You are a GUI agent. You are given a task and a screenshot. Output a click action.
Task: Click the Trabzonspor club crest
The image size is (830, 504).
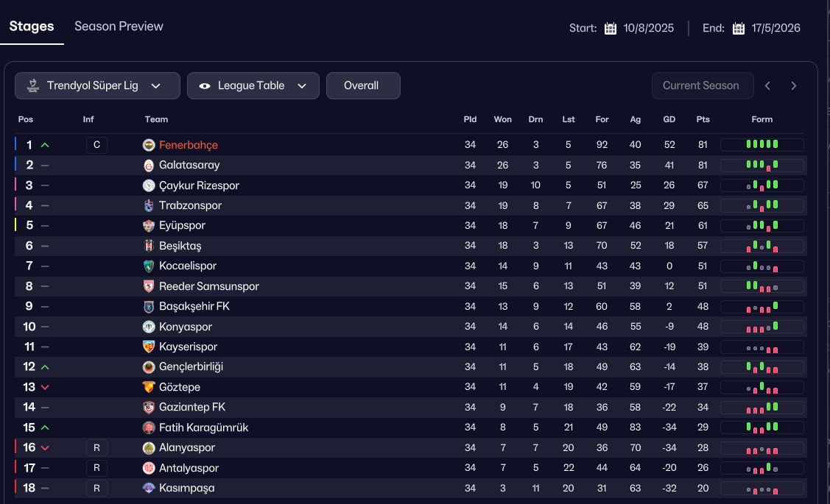[149, 206]
